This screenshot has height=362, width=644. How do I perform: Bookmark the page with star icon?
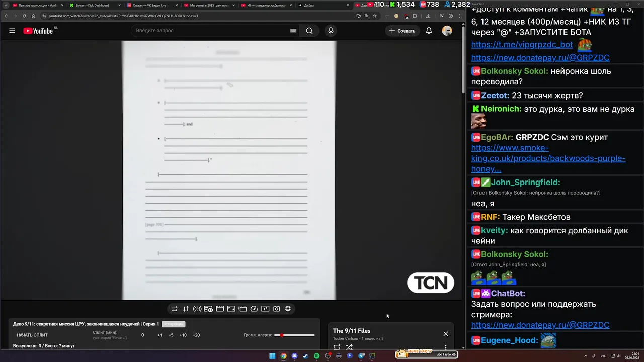click(375, 16)
